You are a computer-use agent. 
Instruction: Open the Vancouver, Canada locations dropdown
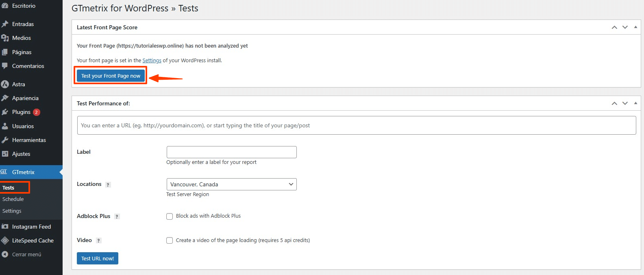pos(231,184)
